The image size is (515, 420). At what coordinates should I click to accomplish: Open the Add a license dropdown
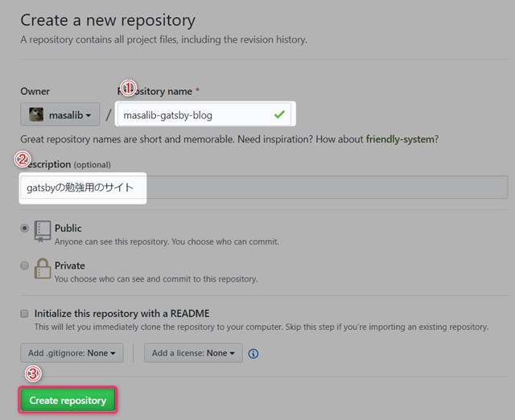pyautogui.click(x=193, y=353)
